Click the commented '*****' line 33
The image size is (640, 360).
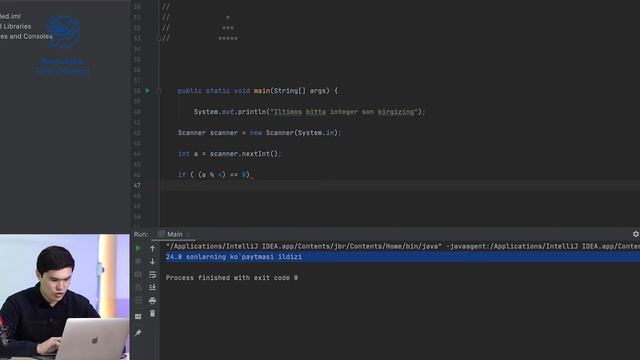click(228, 38)
